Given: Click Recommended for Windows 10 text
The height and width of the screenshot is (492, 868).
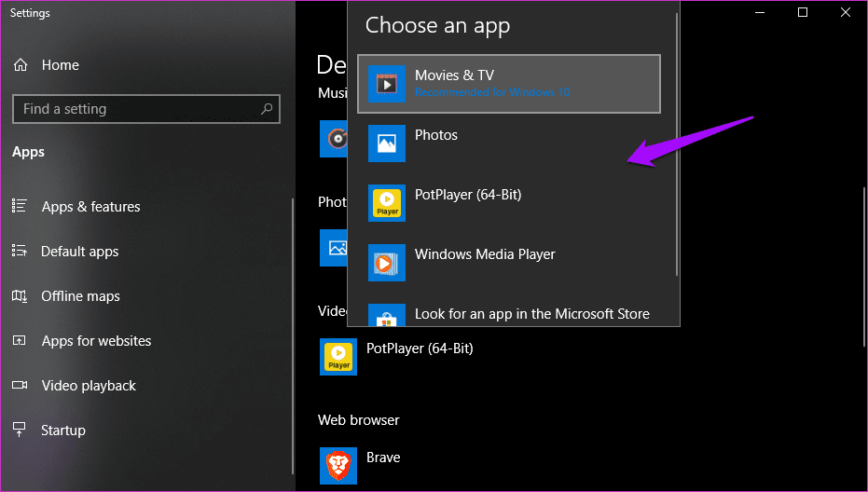Looking at the screenshot, I should (x=492, y=92).
